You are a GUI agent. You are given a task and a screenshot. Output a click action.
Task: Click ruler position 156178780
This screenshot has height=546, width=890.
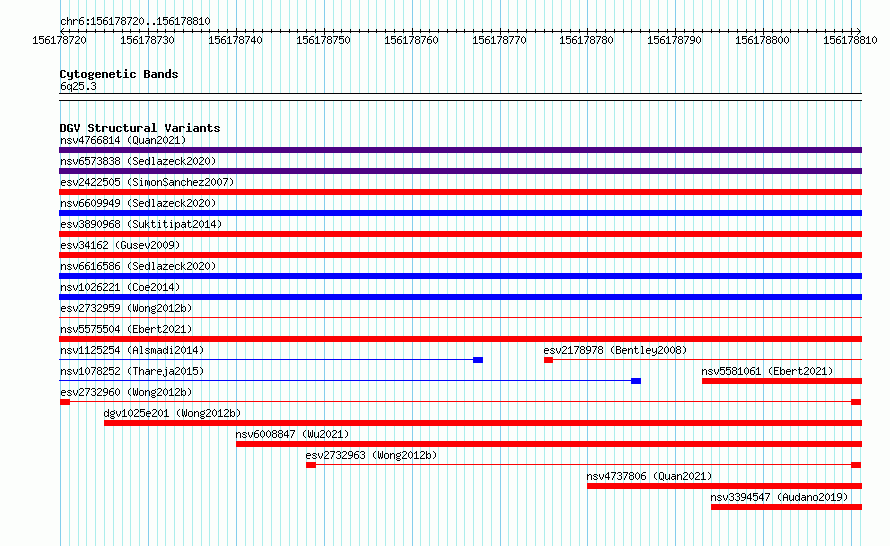(x=586, y=40)
